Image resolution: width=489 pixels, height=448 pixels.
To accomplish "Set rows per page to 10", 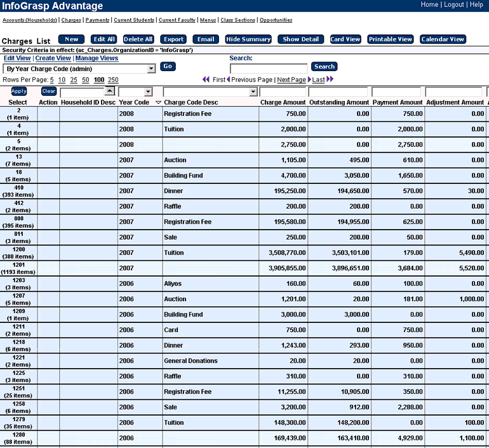I will click(x=62, y=80).
